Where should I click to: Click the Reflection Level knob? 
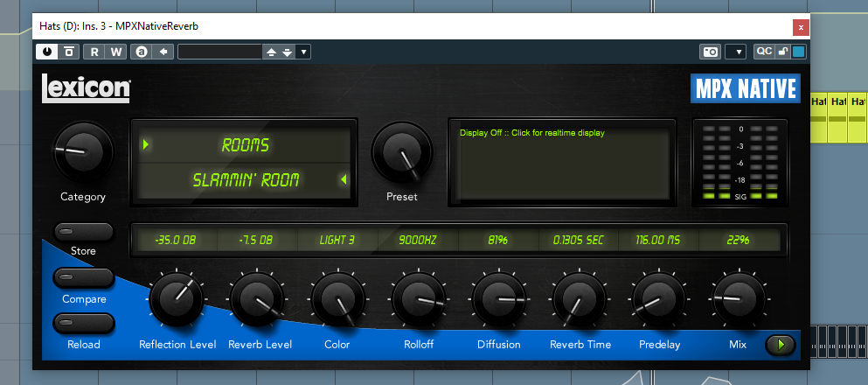[x=177, y=298]
